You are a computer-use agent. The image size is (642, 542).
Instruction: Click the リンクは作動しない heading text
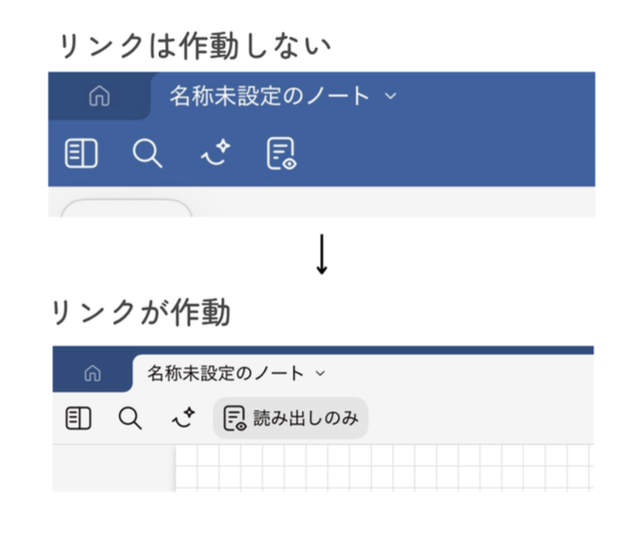194,46
